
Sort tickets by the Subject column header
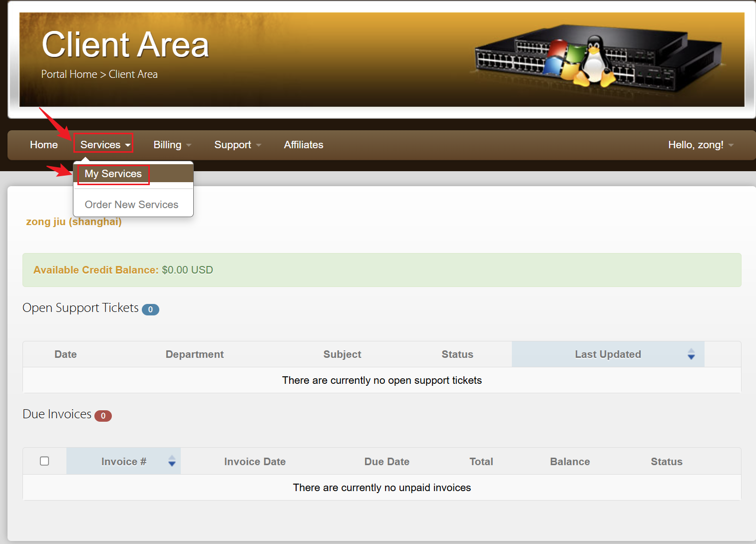[342, 354]
